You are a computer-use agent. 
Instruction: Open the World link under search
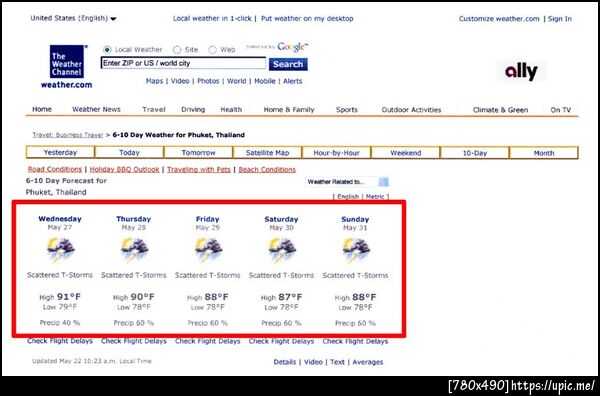click(236, 81)
